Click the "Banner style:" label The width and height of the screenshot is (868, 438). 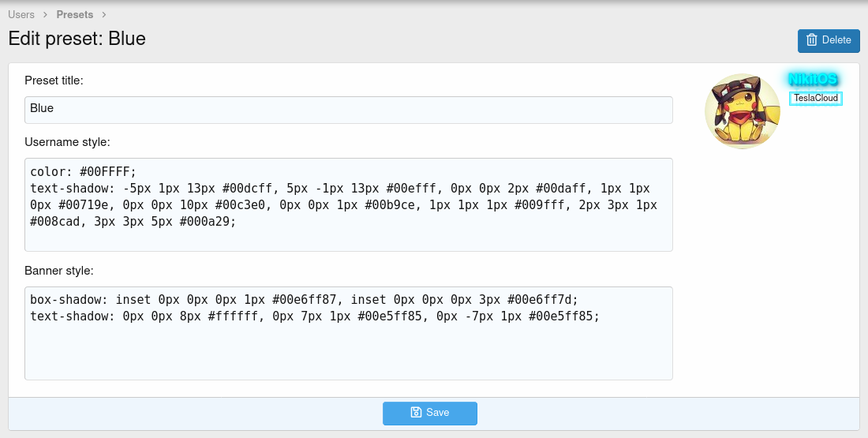pos(59,271)
